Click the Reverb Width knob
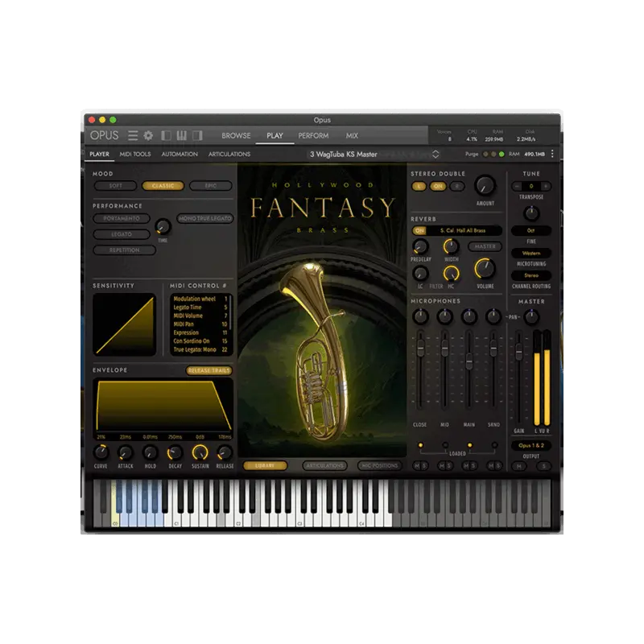The height and width of the screenshot is (644, 644). [x=451, y=246]
